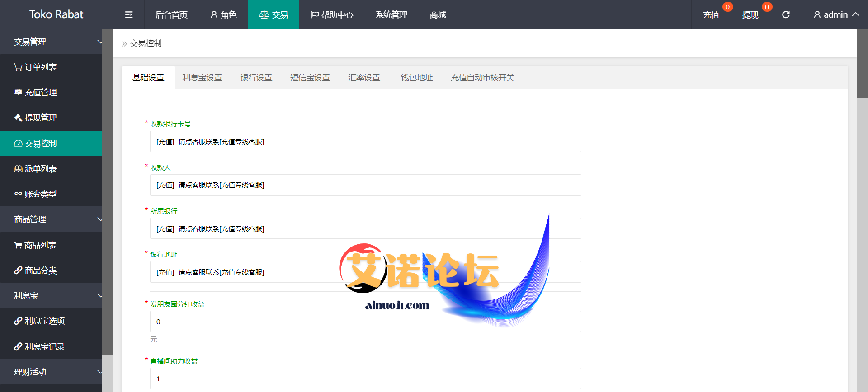Click the dashboard icon beside 交易控制
The height and width of the screenshot is (392, 868).
tap(18, 144)
